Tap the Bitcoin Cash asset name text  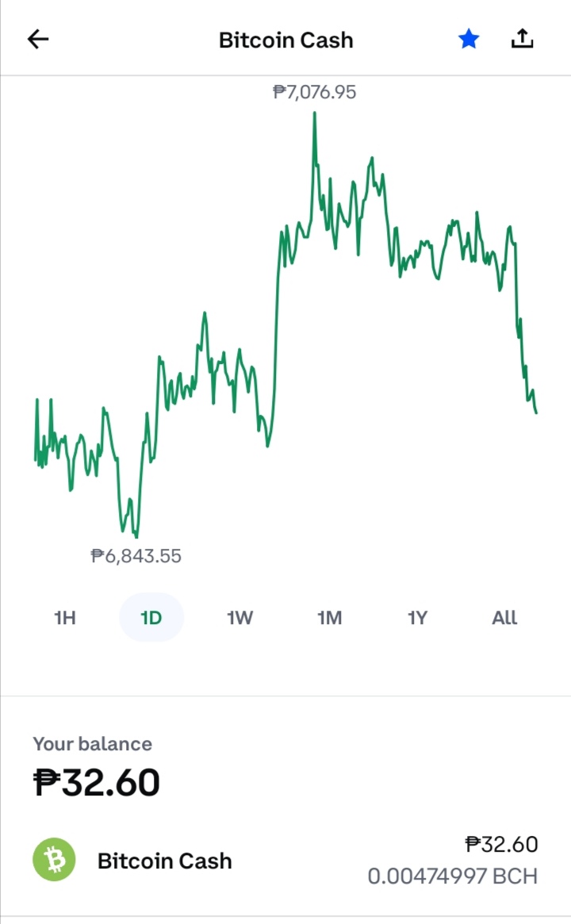point(164,861)
